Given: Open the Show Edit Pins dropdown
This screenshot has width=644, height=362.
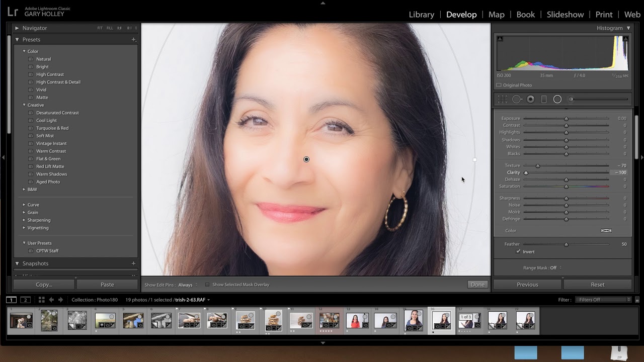Looking at the screenshot, I should pos(187,285).
